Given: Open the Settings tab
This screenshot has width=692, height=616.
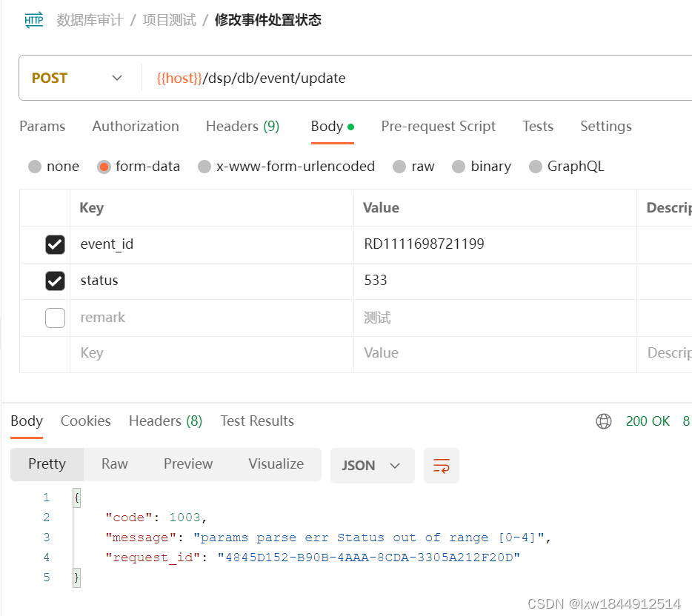Looking at the screenshot, I should 606,127.
